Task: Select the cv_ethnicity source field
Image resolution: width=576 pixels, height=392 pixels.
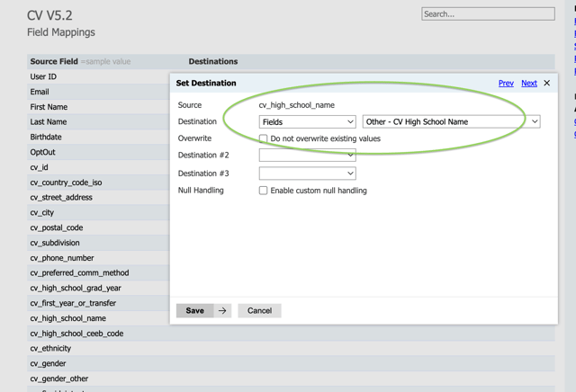Action: click(x=50, y=349)
